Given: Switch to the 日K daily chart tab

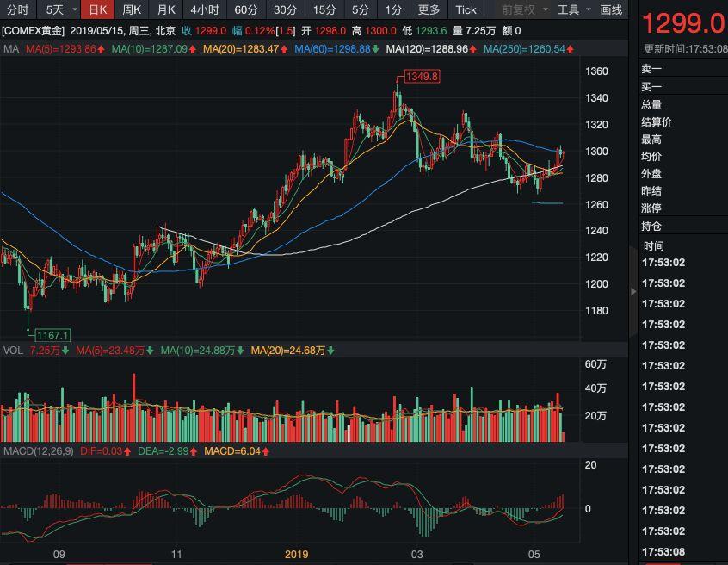Looking at the screenshot, I should pos(98,9).
